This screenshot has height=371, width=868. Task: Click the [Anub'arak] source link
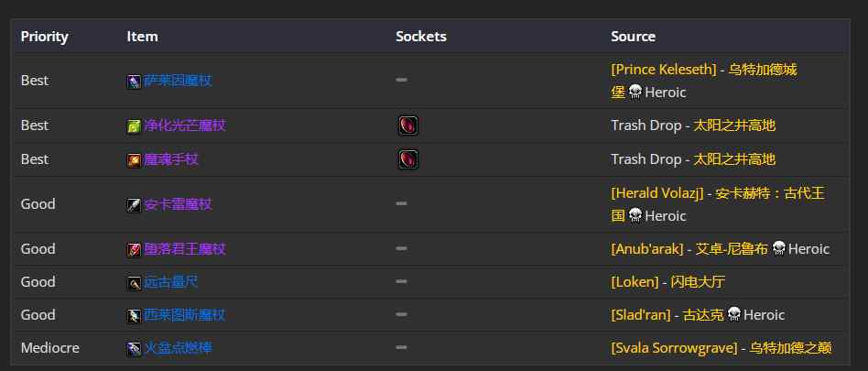[x=647, y=249]
